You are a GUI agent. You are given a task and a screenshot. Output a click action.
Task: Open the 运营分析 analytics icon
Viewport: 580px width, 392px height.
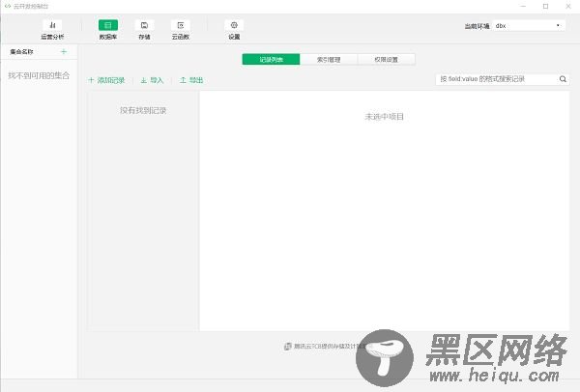[52, 26]
